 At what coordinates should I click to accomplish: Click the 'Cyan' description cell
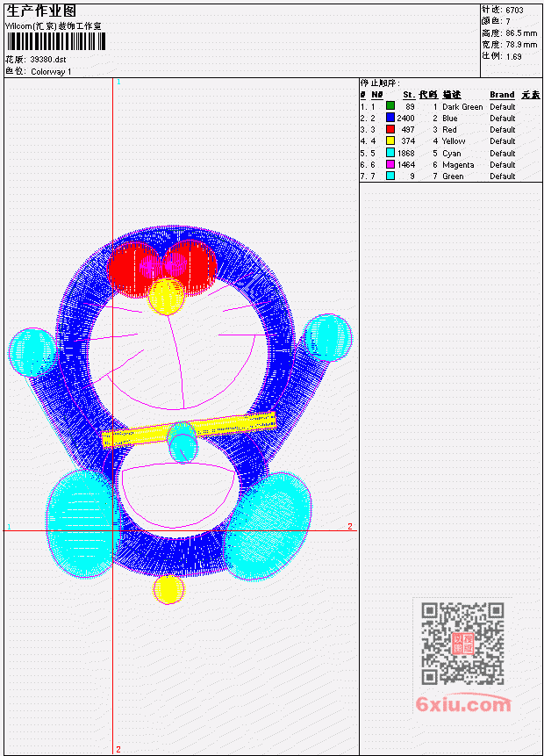click(x=452, y=154)
